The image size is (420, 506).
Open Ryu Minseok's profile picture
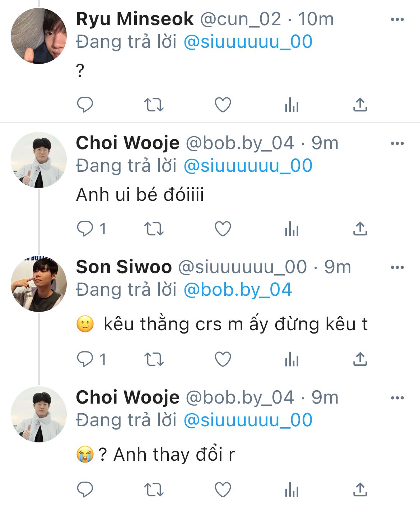[x=39, y=36]
